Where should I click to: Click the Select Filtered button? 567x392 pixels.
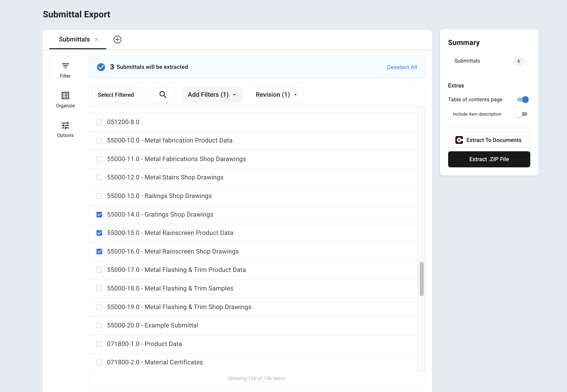coord(116,95)
